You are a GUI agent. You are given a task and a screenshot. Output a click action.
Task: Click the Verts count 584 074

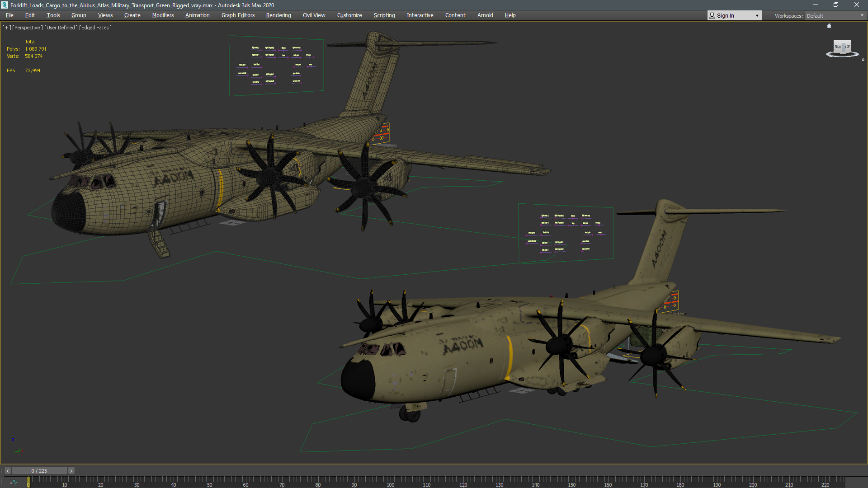(33, 56)
